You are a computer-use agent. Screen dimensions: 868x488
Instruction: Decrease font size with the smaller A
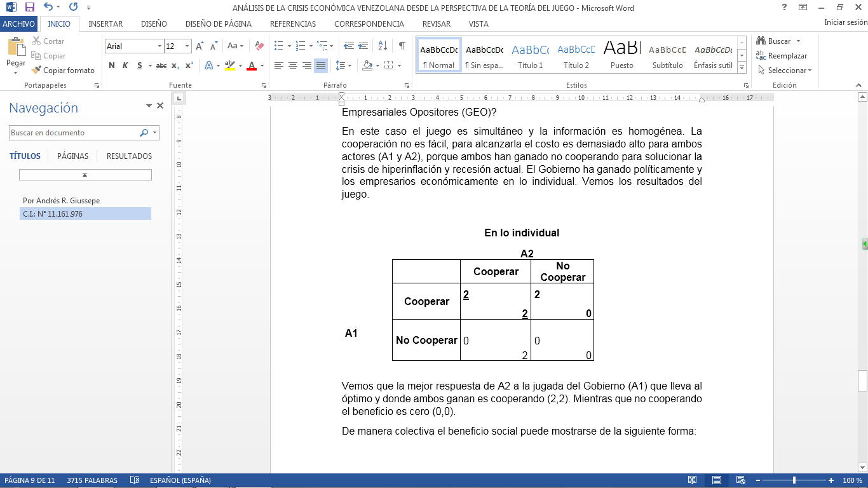(x=213, y=46)
